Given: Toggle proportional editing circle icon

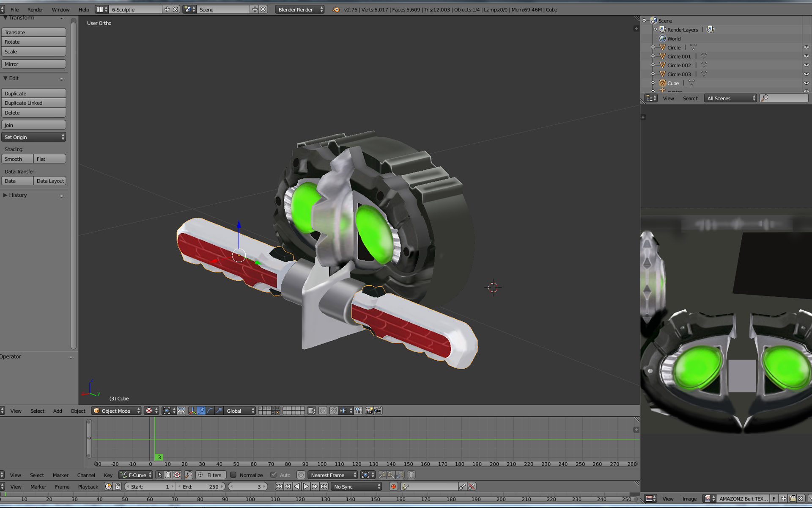Looking at the screenshot, I should coord(323,411).
